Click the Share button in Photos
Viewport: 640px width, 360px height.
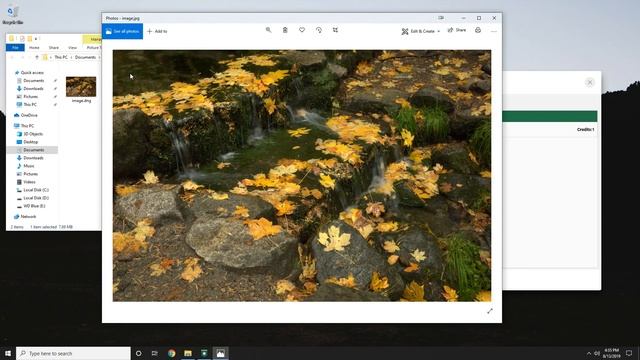(457, 30)
